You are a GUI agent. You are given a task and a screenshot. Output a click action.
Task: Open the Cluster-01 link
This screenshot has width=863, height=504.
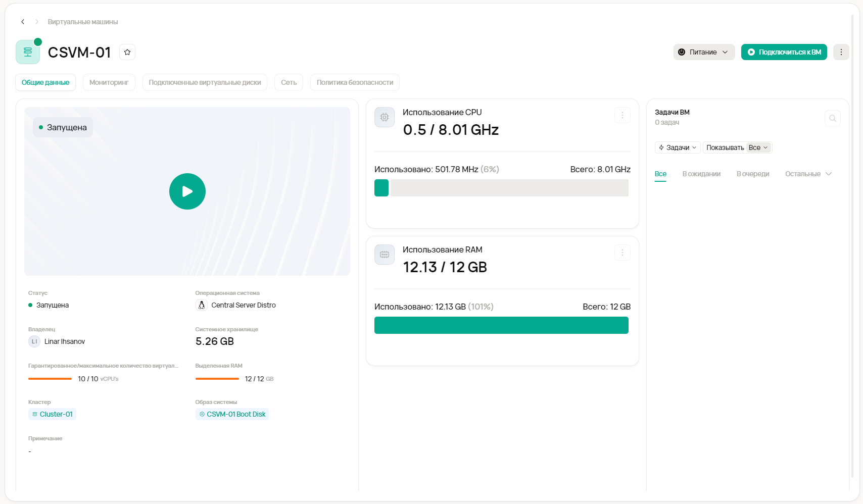pyautogui.click(x=53, y=414)
